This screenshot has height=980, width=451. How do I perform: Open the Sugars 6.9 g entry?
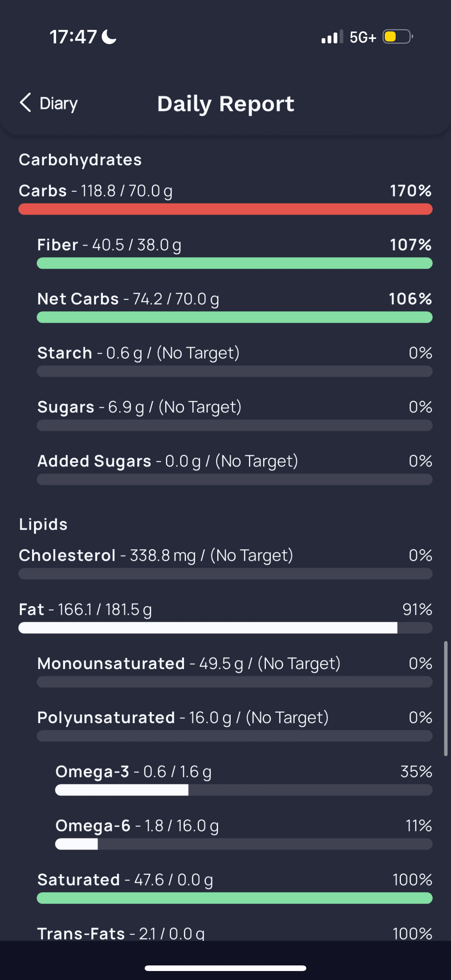tap(234, 415)
